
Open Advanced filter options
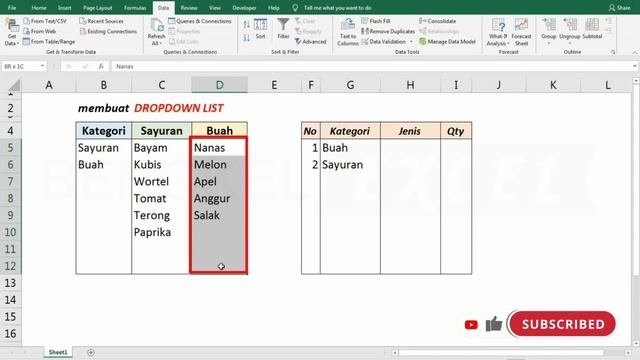click(311, 41)
